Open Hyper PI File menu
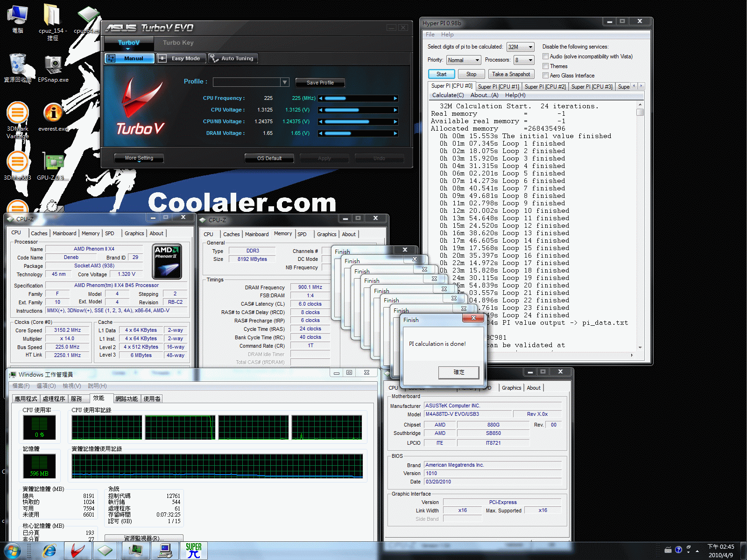 pyautogui.click(x=430, y=35)
